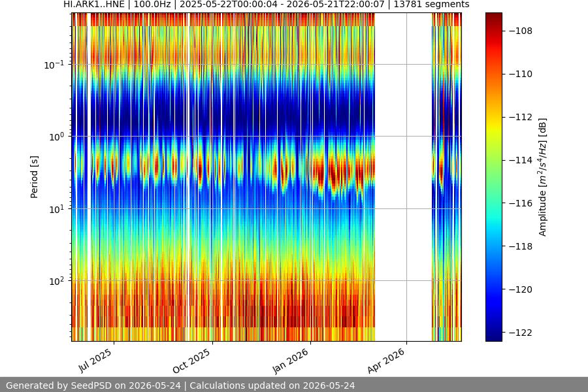Click the 10¹ period tick label

[x=56, y=209]
